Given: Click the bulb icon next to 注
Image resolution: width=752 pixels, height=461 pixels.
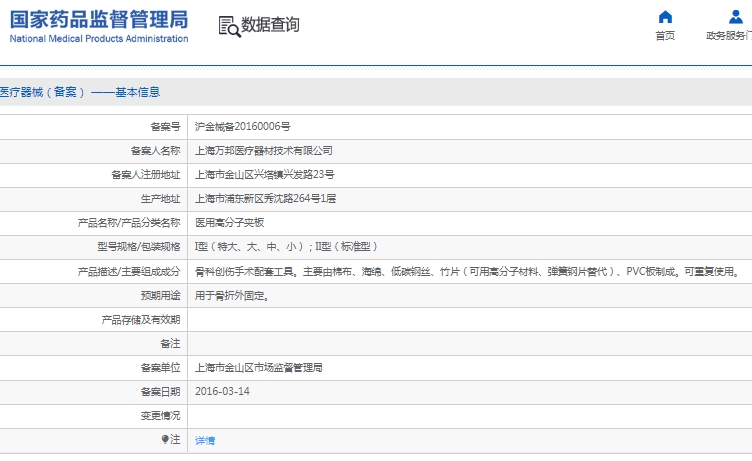Looking at the screenshot, I should pyautogui.click(x=165, y=439).
